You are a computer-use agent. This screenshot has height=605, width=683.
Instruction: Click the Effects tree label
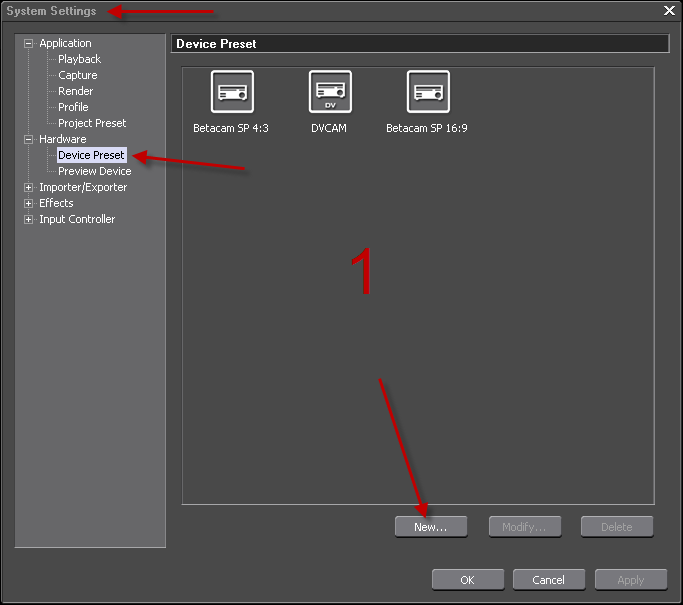56,203
